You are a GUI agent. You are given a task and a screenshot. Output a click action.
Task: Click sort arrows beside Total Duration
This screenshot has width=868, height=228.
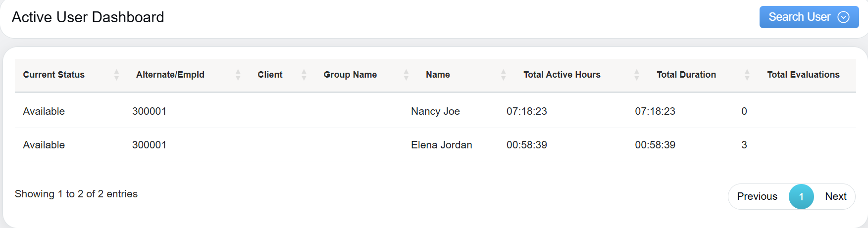click(747, 75)
